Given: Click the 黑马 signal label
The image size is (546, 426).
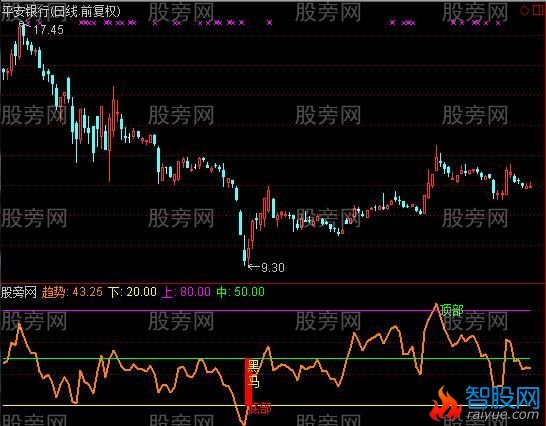Looking at the screenshot, I should point(254,375).
